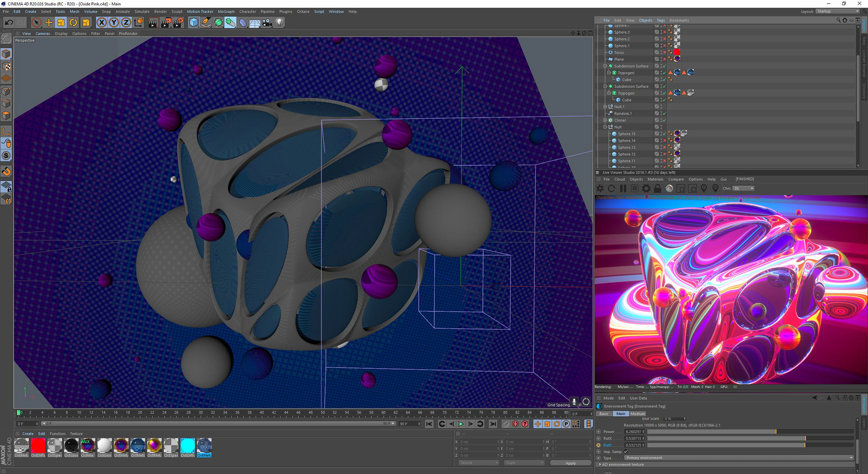Expand the Cloner object in tree
Screen dimensions: 868x474
tap(605, 120)
